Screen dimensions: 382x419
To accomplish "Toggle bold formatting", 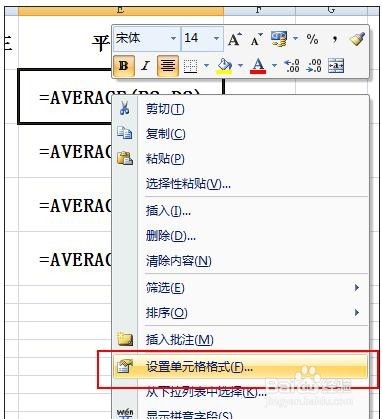I will pyautogui.click(x=123, y=66).
